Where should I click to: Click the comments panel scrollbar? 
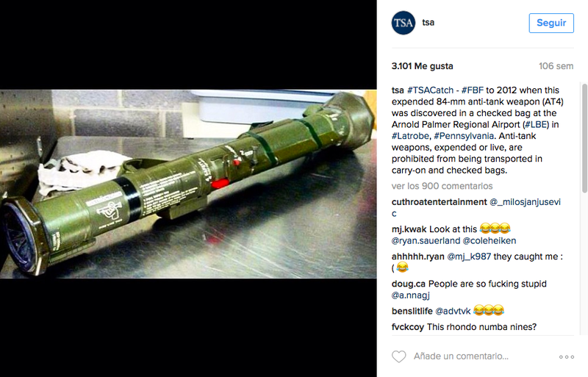tap(584, 138)
